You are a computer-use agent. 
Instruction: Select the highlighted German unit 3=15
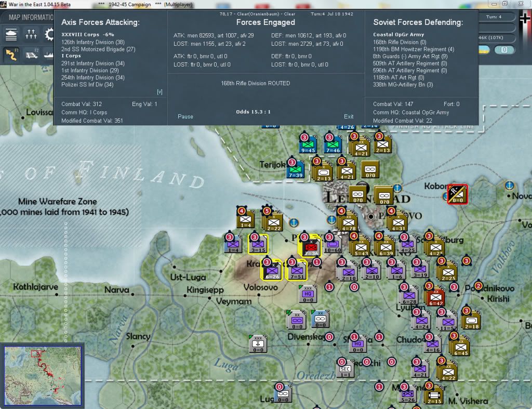coord(258,244)
